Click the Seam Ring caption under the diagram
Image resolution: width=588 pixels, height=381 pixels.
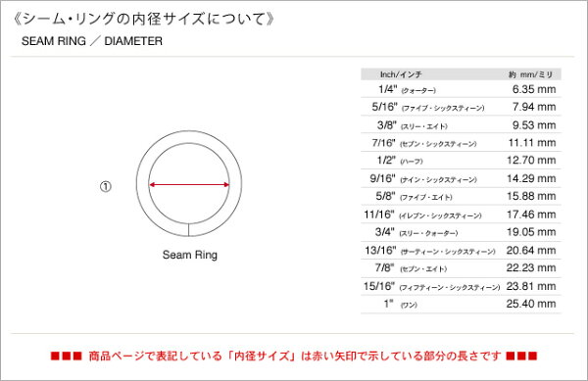click(190, 255)
